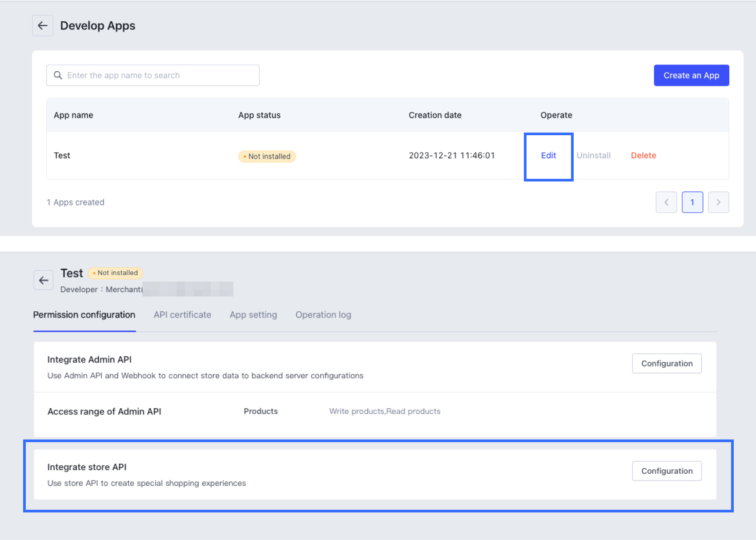Open the App setting tab
This screenshot has width=756, height=540.
click(x=253, y=314)
